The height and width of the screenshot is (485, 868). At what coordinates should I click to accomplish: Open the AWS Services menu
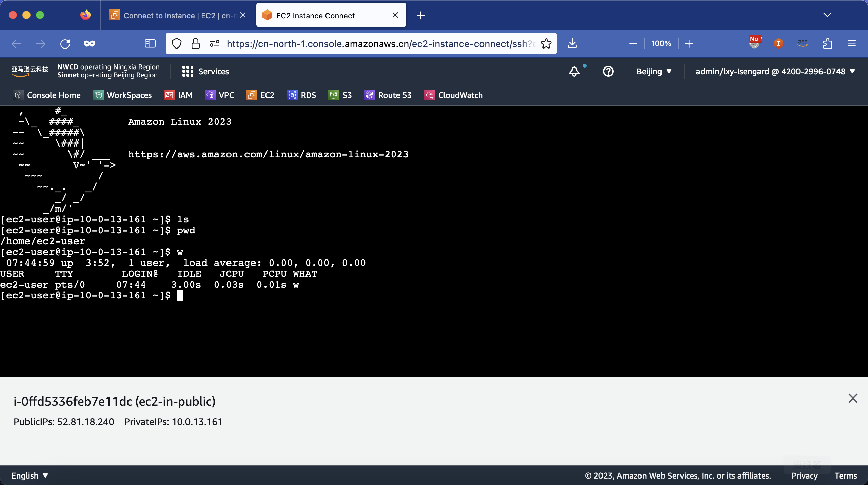(205, 71)
